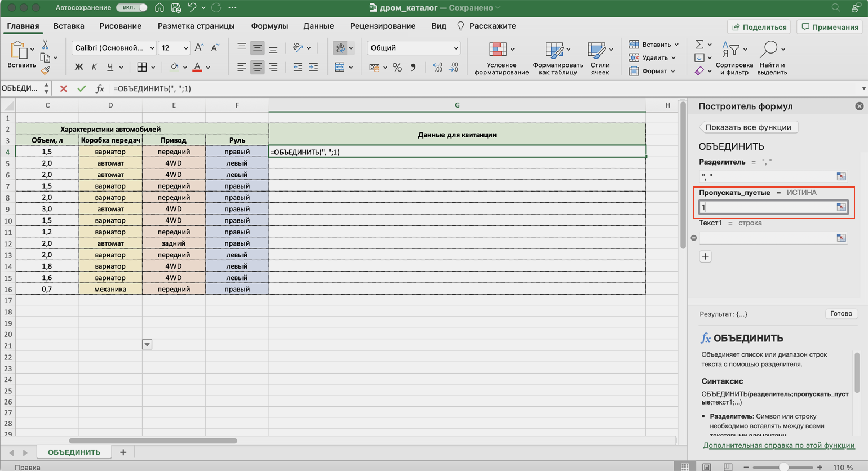
Task: Toggle the Автосохранение switch
Action: click(132, 7)
